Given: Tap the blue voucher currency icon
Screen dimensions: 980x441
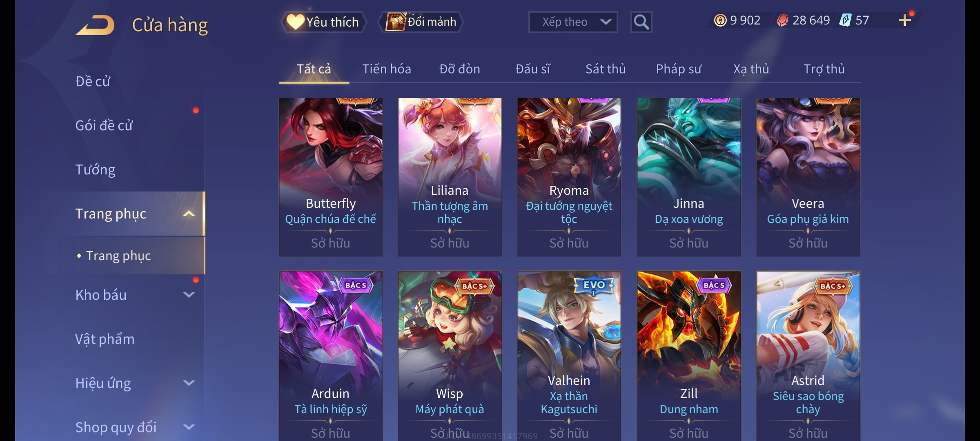Looking at the screenshot, I should [x=845, y=20].
